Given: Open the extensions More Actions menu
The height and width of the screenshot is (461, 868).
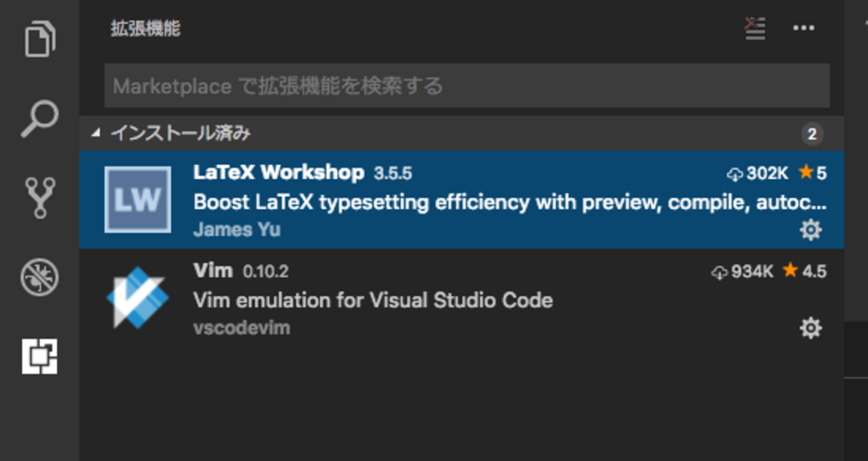Looking at the screenshot, I should click(x=803, y=29).
